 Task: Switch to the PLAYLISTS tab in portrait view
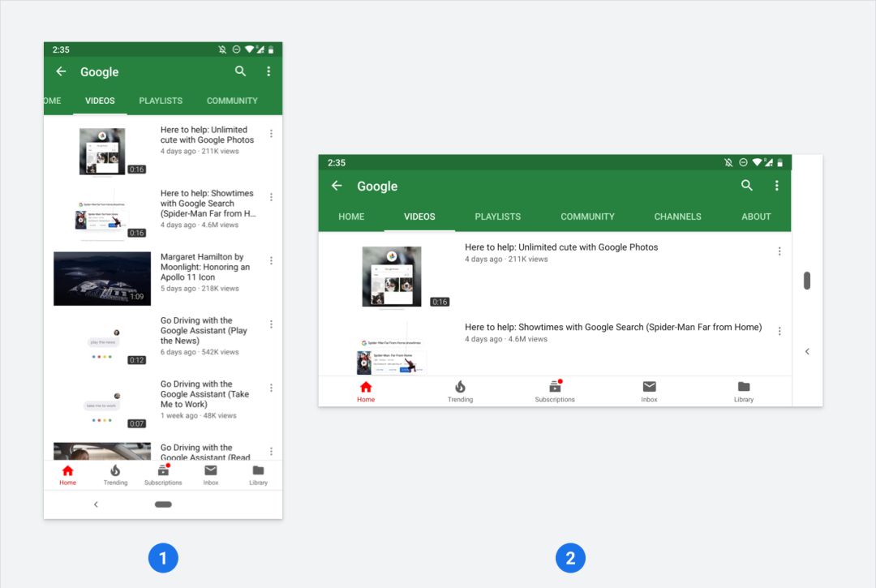[x=161, y=101]
